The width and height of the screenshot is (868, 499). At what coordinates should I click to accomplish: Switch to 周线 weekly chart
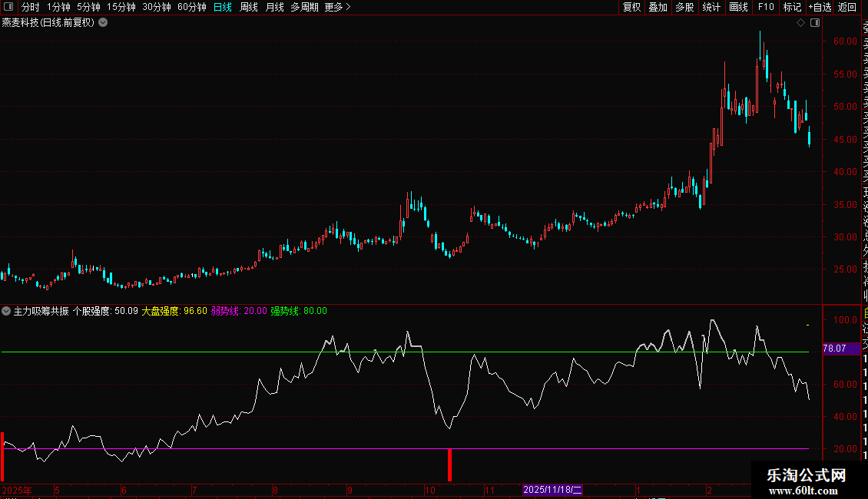coord(249,7)
